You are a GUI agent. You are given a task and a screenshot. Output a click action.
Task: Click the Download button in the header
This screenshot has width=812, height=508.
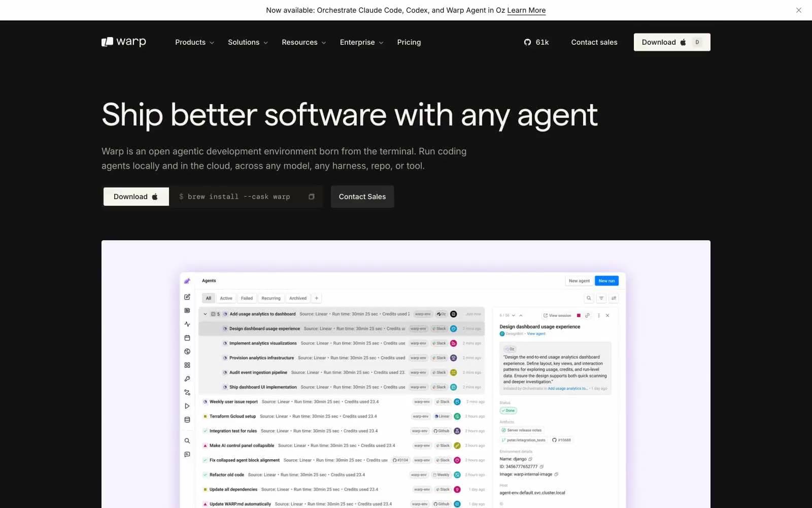[x=672, y=42]
